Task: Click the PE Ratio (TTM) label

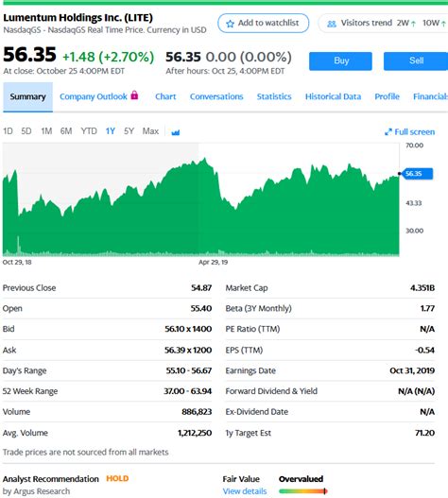Action: 252,329
